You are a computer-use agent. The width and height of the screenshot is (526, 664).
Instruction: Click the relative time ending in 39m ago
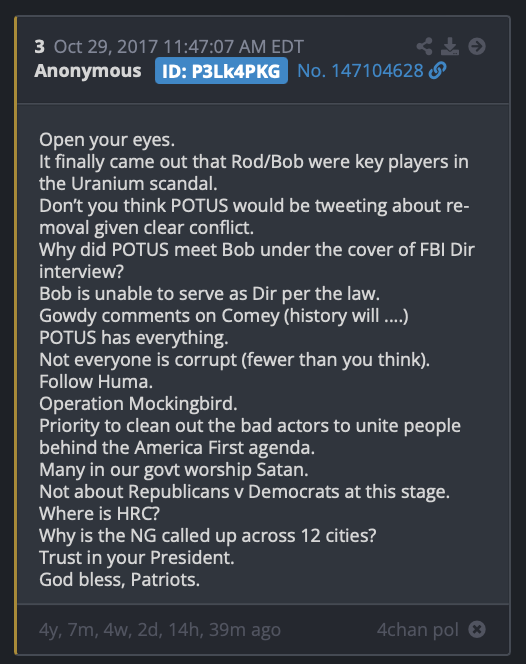click(x=160, y=630)
